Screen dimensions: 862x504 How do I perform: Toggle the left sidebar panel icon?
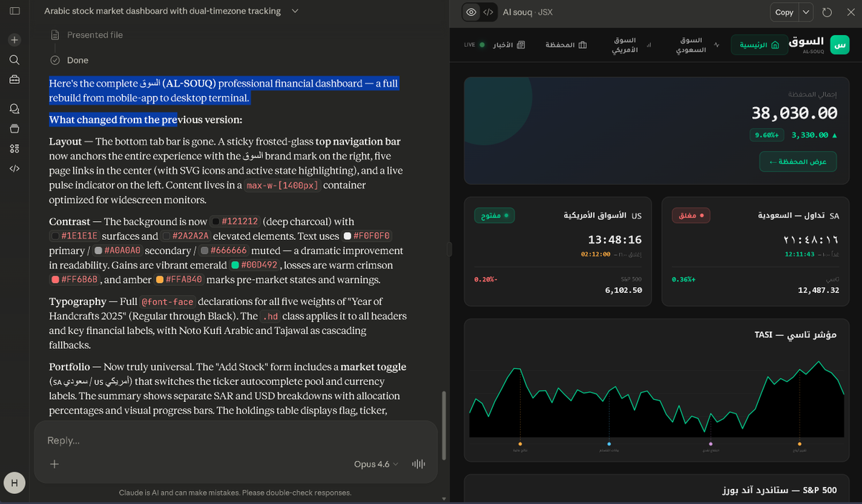pyautogui.click(x=14, y=11)
